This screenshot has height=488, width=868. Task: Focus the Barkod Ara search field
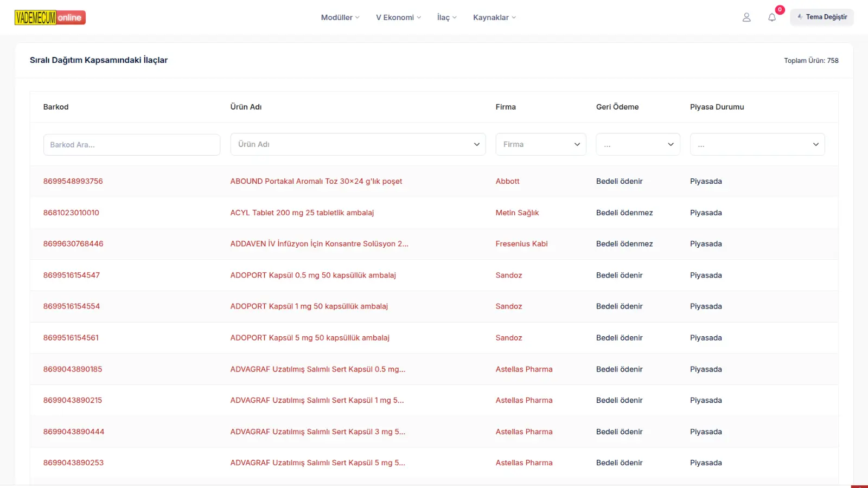pyautogui.click(x=132, y=145)
